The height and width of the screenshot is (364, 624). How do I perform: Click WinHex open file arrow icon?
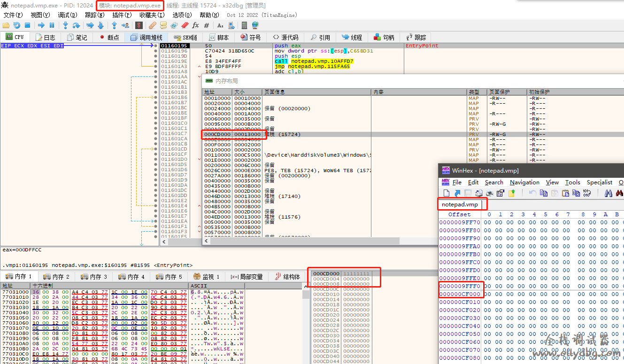pos(457,193)
